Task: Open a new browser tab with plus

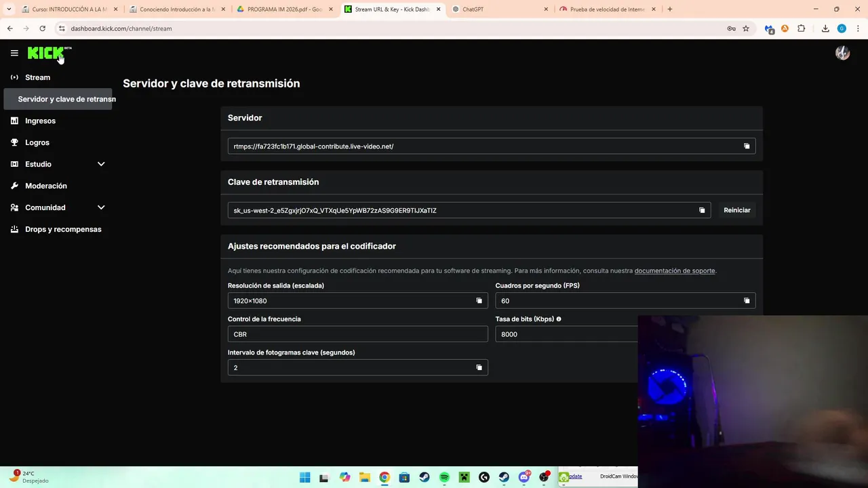Action: click(x=670, y=9)
